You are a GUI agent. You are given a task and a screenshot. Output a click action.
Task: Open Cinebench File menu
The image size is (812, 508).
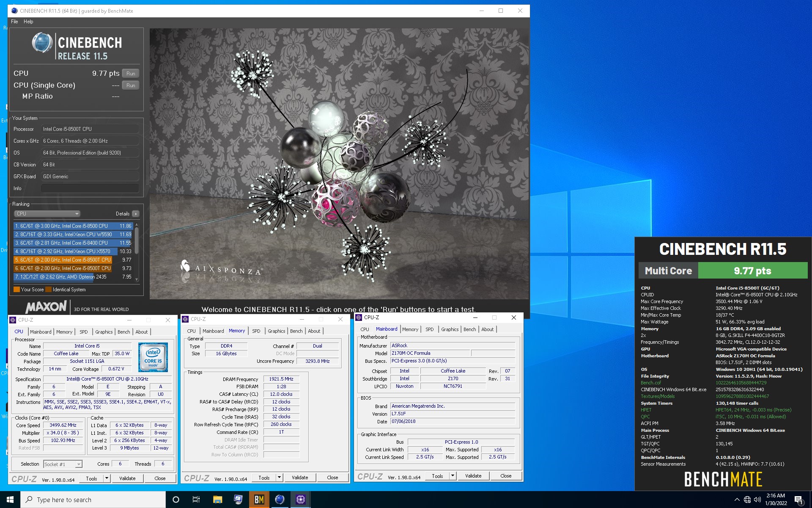tap(14, 22)
